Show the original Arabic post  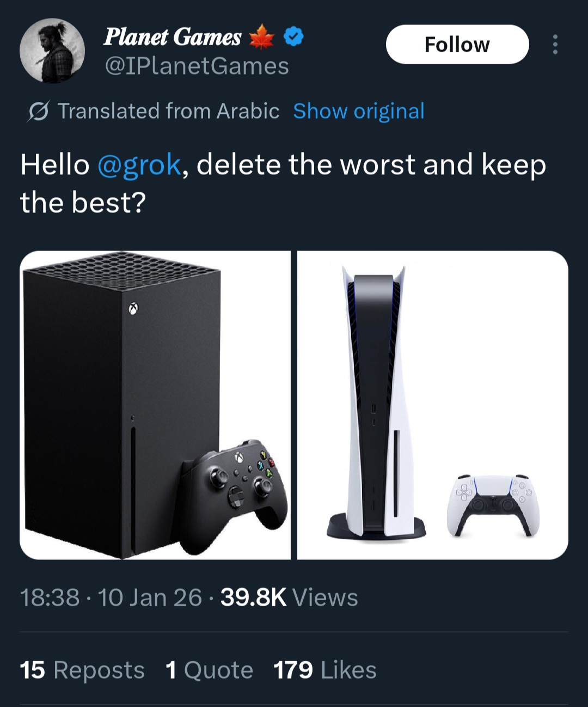[358, 111]
